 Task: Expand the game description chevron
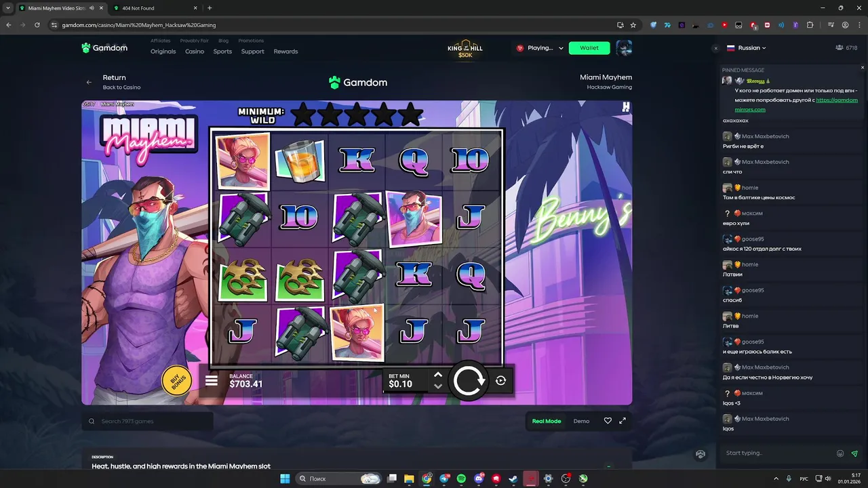pos(608,466)
